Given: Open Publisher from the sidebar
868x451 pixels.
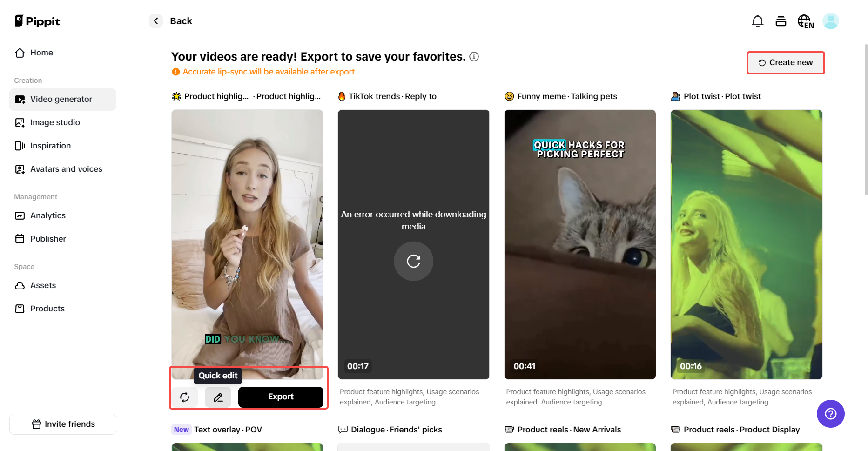Looking at the screenshot, I should (x=63, y=239).
